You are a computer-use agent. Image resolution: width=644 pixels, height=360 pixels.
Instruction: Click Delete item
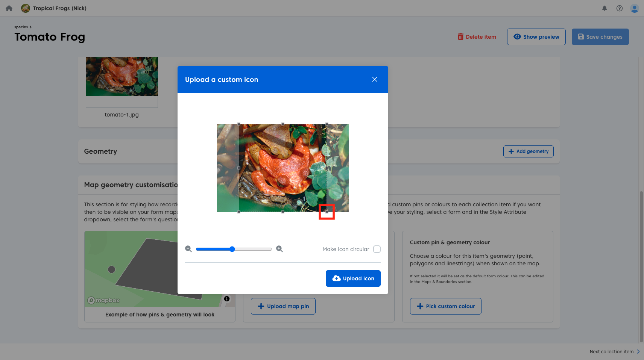tap(477, 37)
